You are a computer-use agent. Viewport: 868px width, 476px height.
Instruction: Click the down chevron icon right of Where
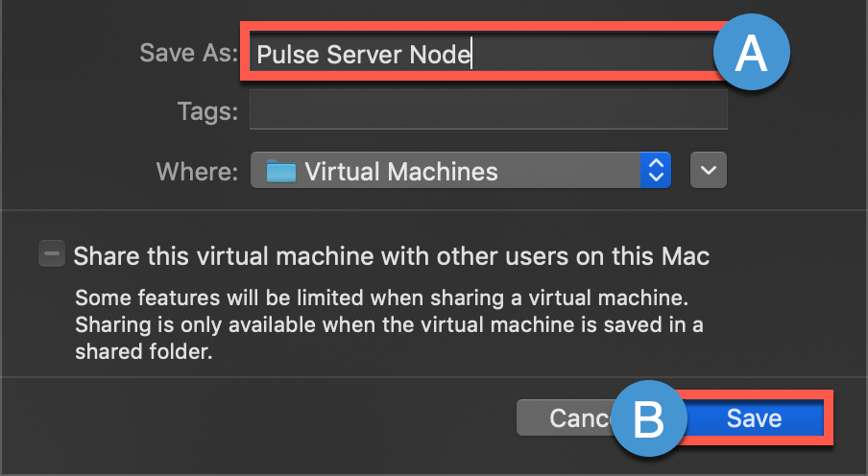tap(709, 171)
